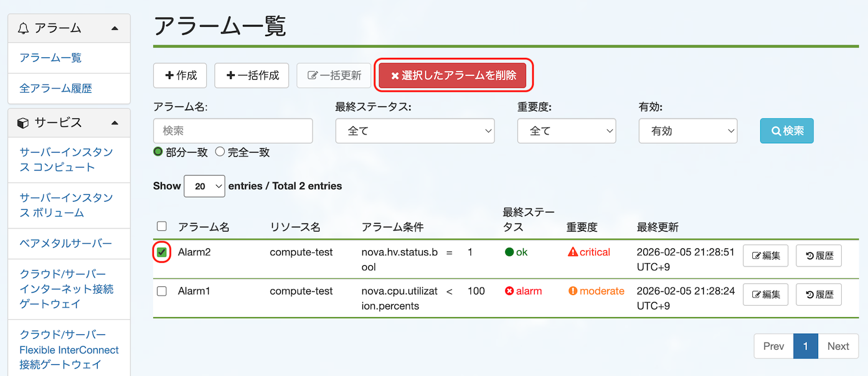Screen dimensions: 868x376
Task: Click the red alarm status icon for Alarm1
Action: (x=509, y=291)
